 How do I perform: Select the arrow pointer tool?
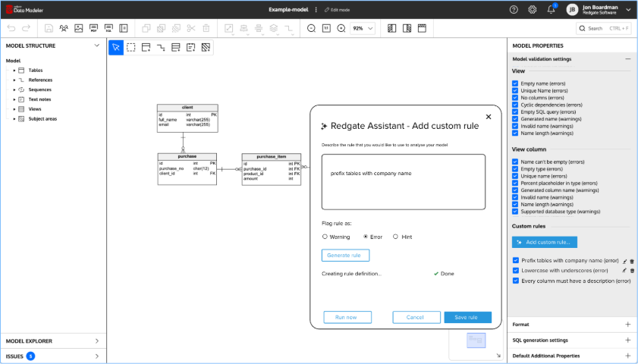[116, 47]
